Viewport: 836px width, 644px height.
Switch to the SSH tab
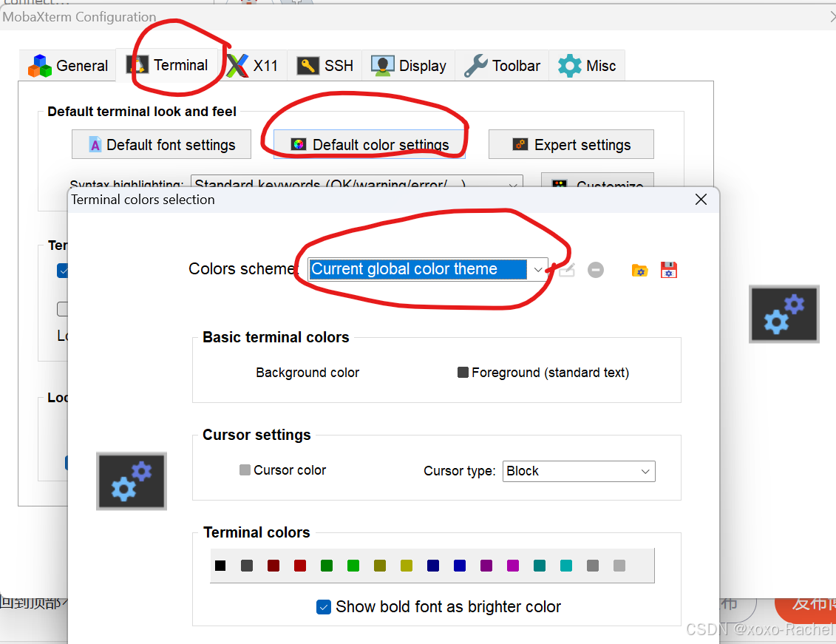(324, 66)
